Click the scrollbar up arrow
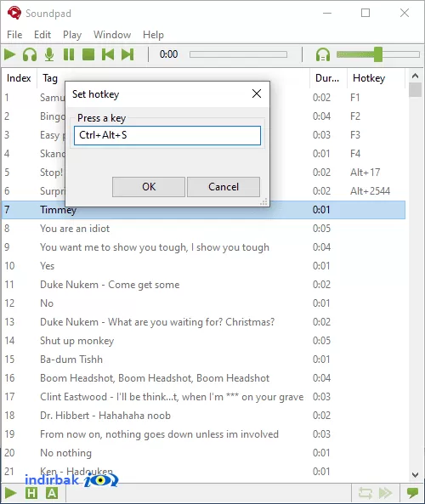Viewport: 425px width, 504px height. pos(415,76)
